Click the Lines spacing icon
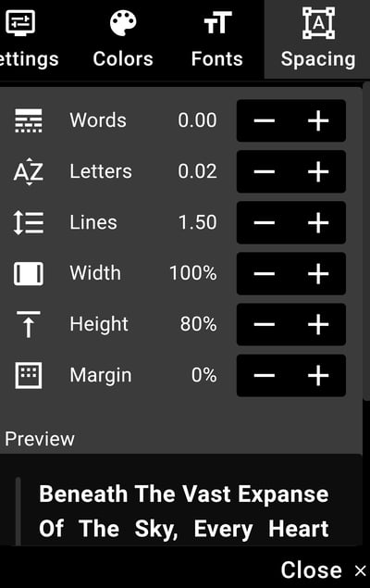The height and width of the screenshot is (588, 370). [x=29, y=223]
